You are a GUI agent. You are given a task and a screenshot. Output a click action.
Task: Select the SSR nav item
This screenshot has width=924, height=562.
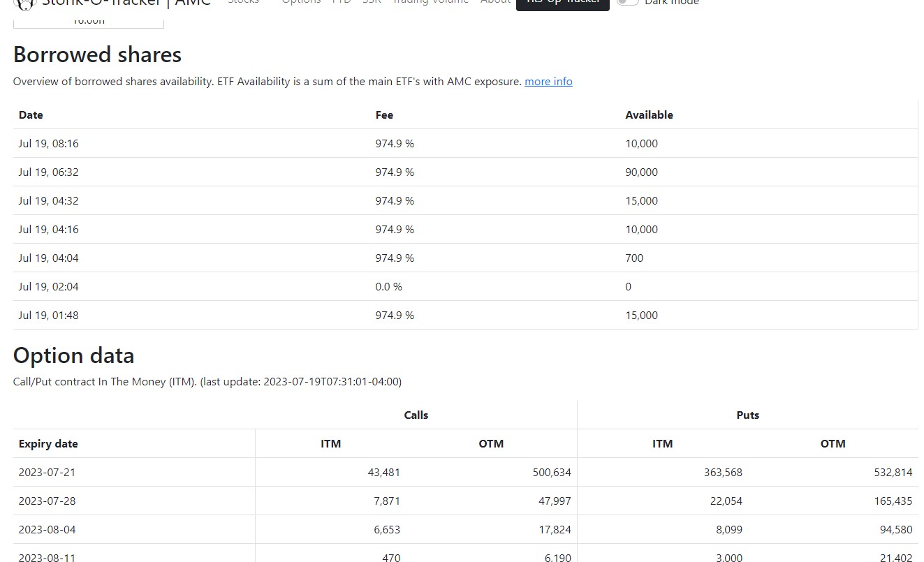click(372, 2)
